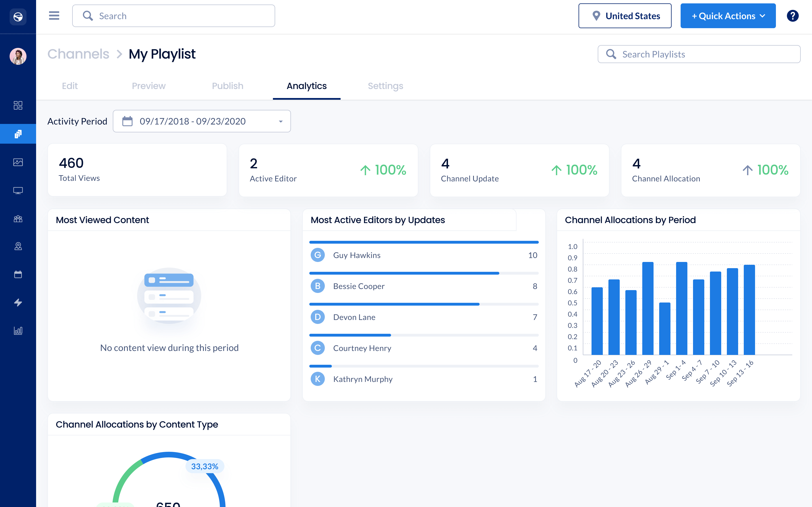This screenshot has height=507, width=812.
Task: Open the screens monitor sidebar icon
Action: pos(18,190)
